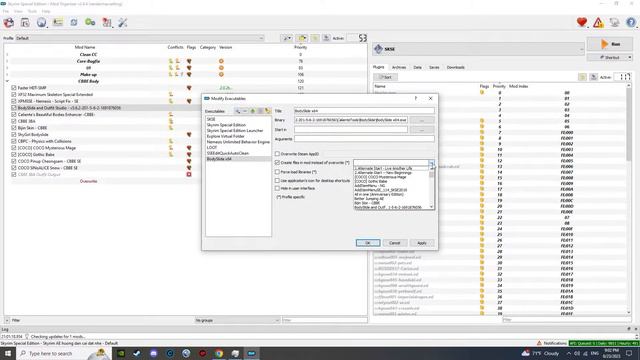The width and height of the screenshot is (640, 360).
Task: Open Settings wrench-and-screwdriver toolbar icon
Action: coord(123,22)
